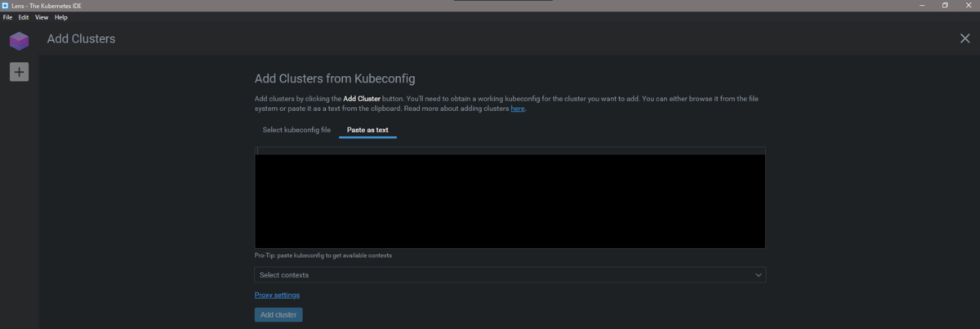Open the File menu
Viewport: 980px width, 329px height.
[x=7, y=17]
